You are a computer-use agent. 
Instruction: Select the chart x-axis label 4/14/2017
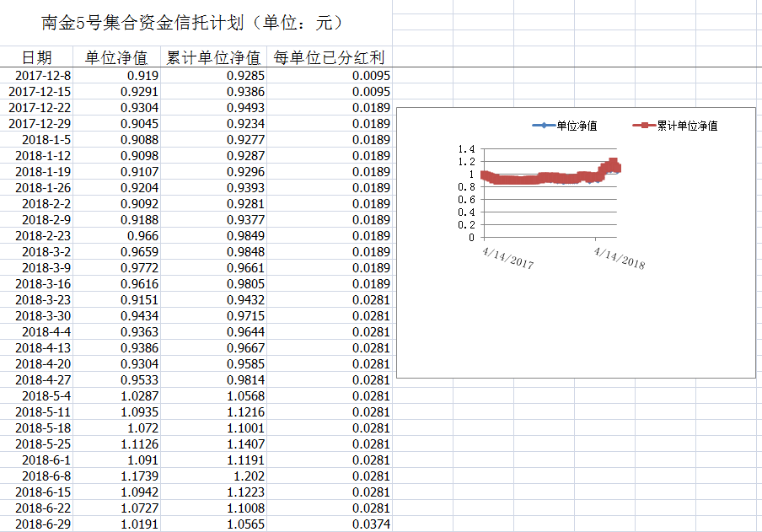pyautogui.click(x=508, y=256)
